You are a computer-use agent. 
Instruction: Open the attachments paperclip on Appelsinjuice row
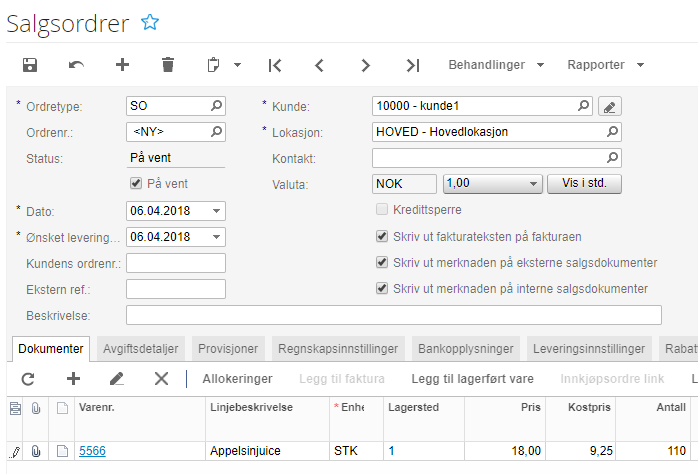click(x=36, y=451)
